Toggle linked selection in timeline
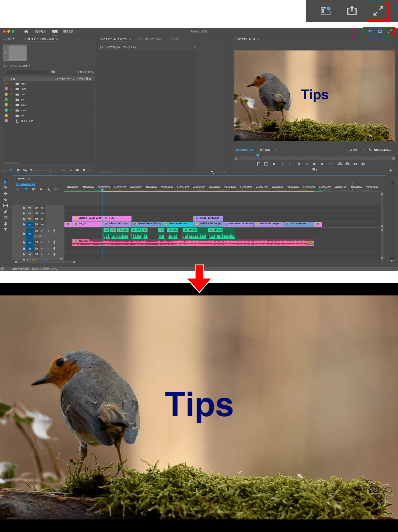The image size is (398, 532). tap(33, 189)
